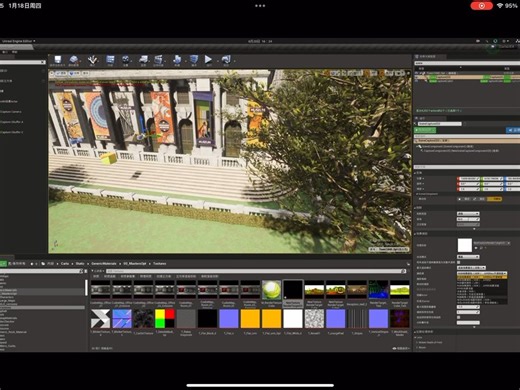This screenshot has height=390, width=520.
Task: Click the Location Y green value field
Action: click(x=492, y=179)
